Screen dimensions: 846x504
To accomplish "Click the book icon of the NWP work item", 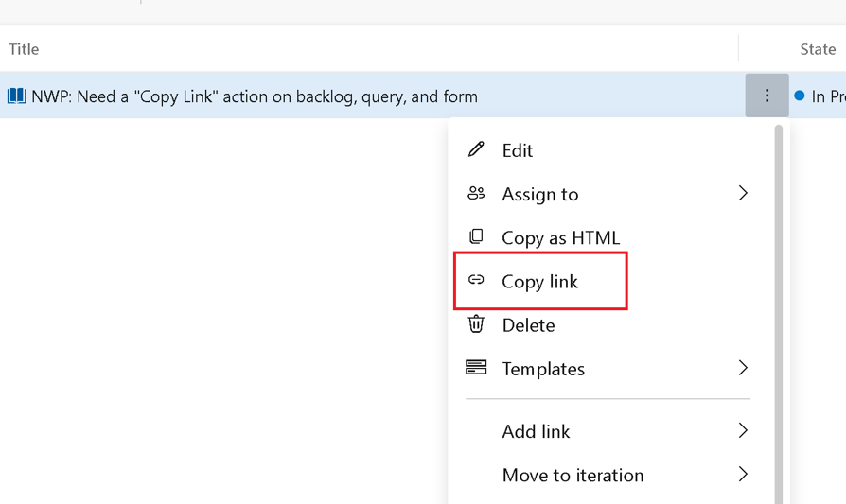I will click(16, 96).
